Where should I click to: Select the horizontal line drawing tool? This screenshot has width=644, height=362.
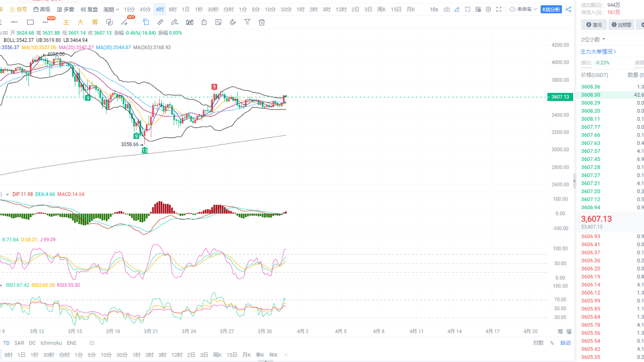[x=14, y=22]
